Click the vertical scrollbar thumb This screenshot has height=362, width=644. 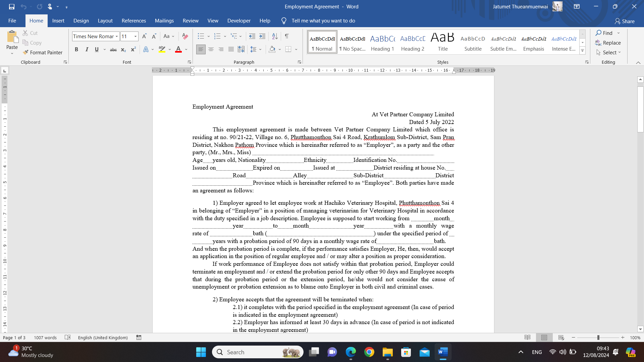[640, 109]
